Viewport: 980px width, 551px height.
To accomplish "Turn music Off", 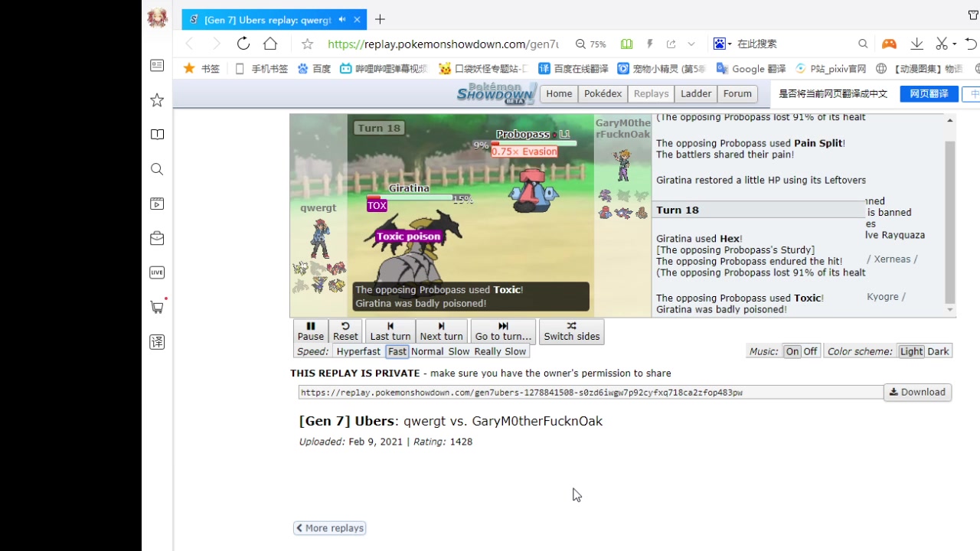I will [810, 351].
